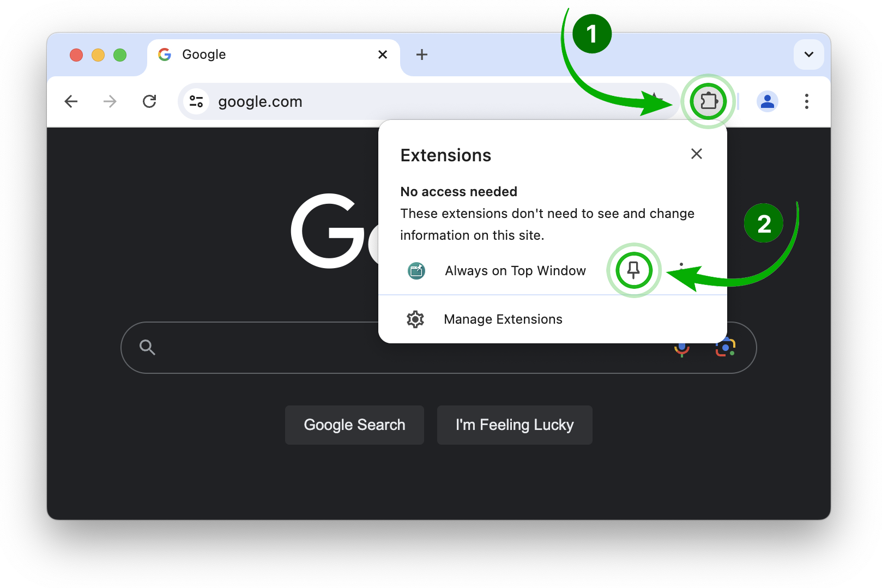Click the Reload page icon
This screenshot has height=588, width=882.
149,101
